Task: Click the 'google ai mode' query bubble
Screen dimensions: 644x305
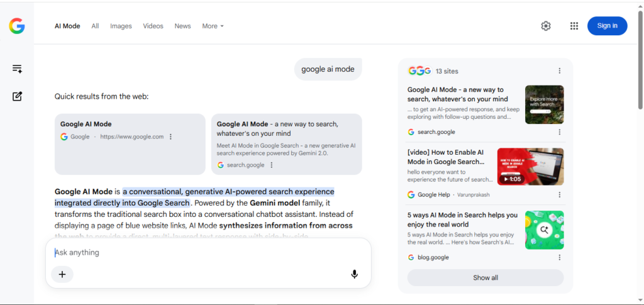Action: tap(328, 69)
